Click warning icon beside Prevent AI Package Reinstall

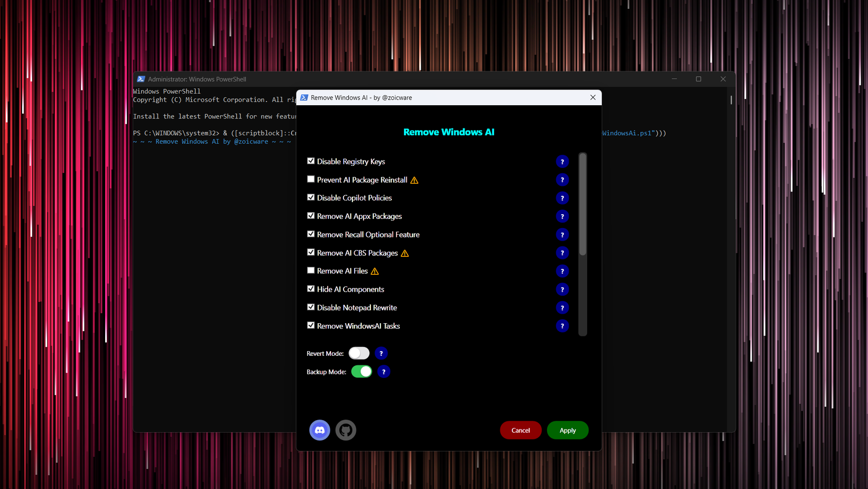[x=415, y=180]
